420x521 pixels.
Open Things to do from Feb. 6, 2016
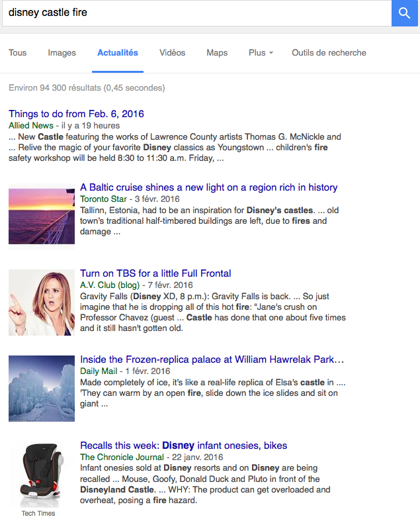click(x=76, y=114)
